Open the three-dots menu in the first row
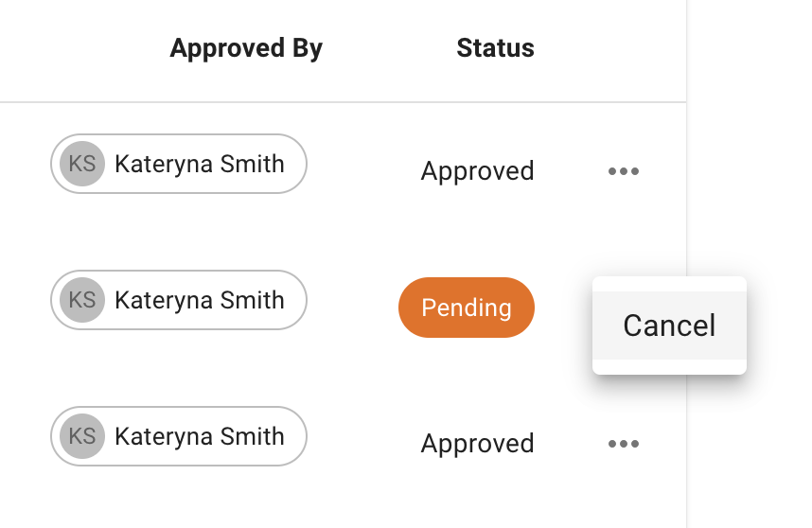This screenshot has height=528, width=812. click(624, 171)
